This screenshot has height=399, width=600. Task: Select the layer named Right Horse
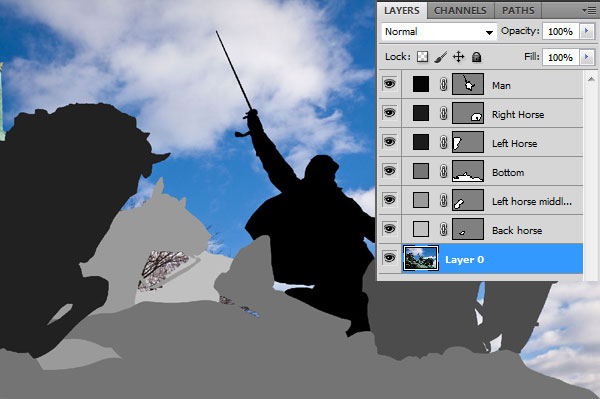(518, 114)
